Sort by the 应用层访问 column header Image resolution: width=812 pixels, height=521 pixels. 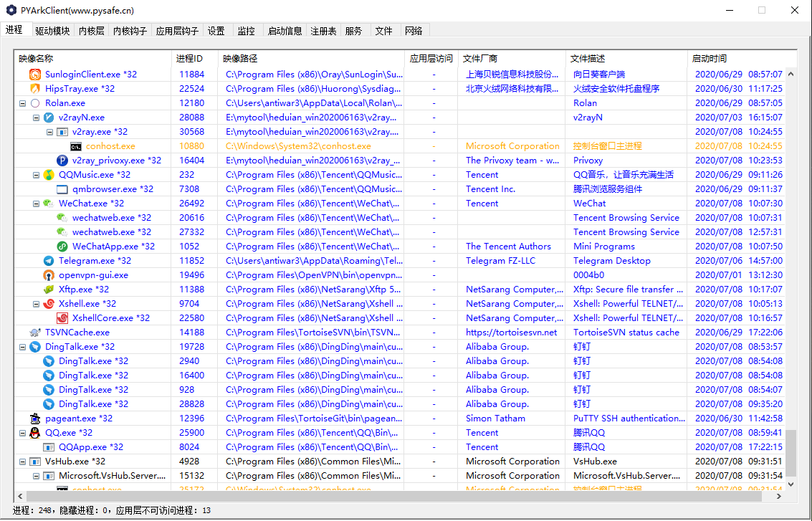(431, 59)
